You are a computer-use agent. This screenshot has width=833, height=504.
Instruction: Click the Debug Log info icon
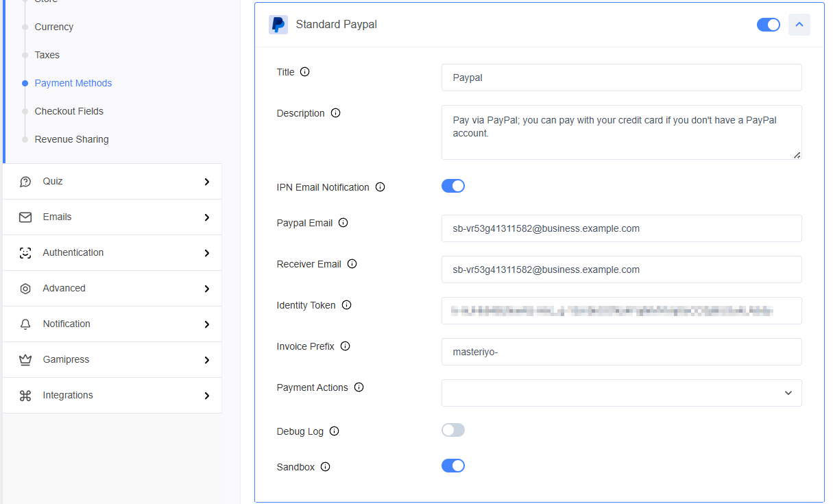click(x=334, y=431)
